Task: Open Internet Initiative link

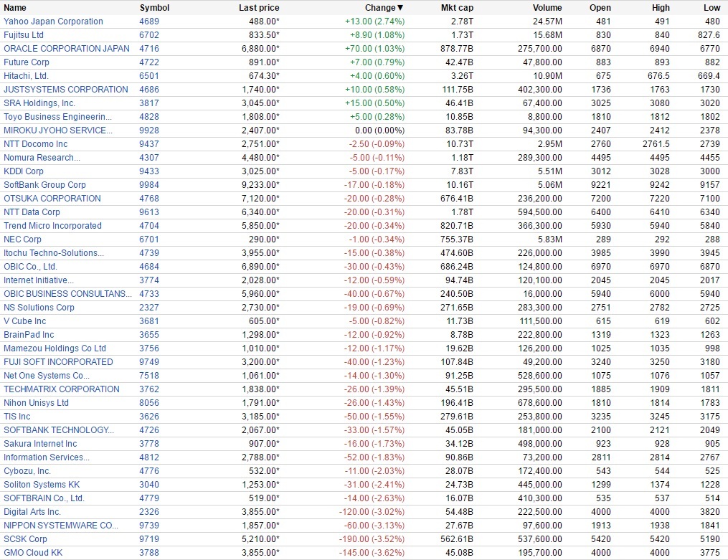Action: (39, 280)
